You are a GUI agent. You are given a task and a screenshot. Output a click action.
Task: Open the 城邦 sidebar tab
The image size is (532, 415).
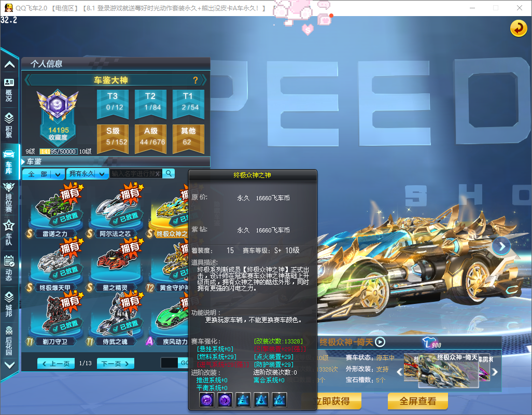click(x=9, y=303)
